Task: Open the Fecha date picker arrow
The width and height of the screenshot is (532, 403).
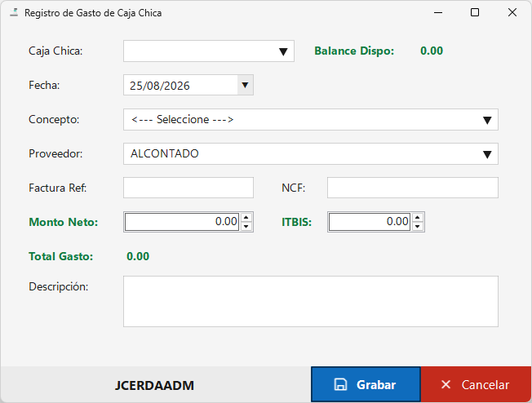Action: click(245, 85)
